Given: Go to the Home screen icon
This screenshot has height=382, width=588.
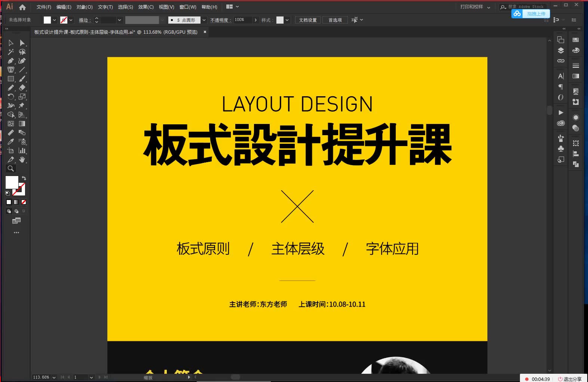Looking at the screenshot, I should point(22,7).
